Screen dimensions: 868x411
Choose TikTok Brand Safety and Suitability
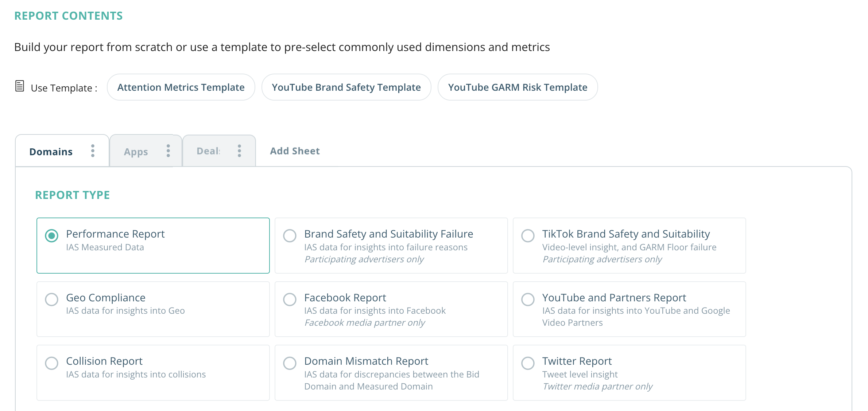pos(528,236)
